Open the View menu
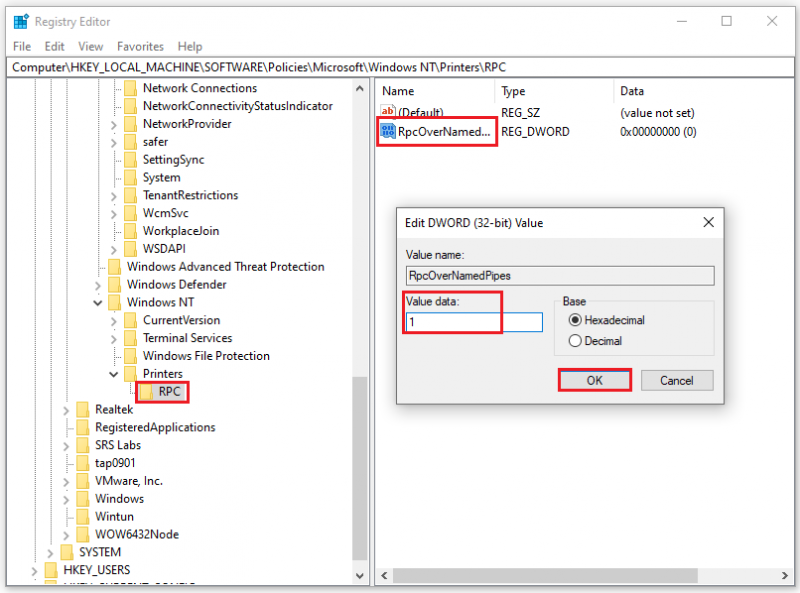The image size is (800, 593). coord(90,46)
